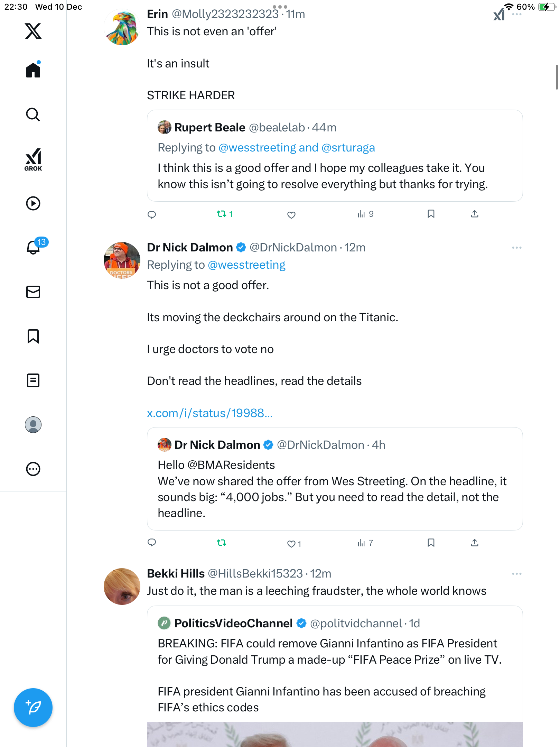This screenshot has width=560, height=747.
Task: Open Direct Messages envelope icon
Action: (x=33, y=292)
